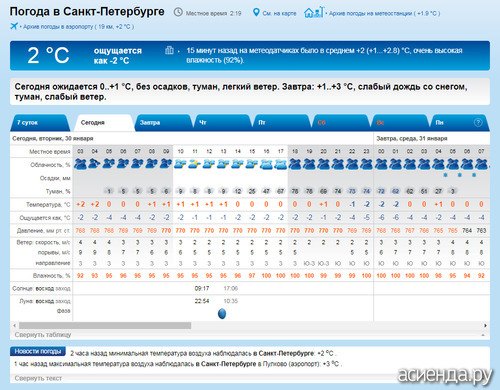The height and width of the screenshot is (390, 500).
Task: Open the Вс tab
Action: [x=399, y=123]
